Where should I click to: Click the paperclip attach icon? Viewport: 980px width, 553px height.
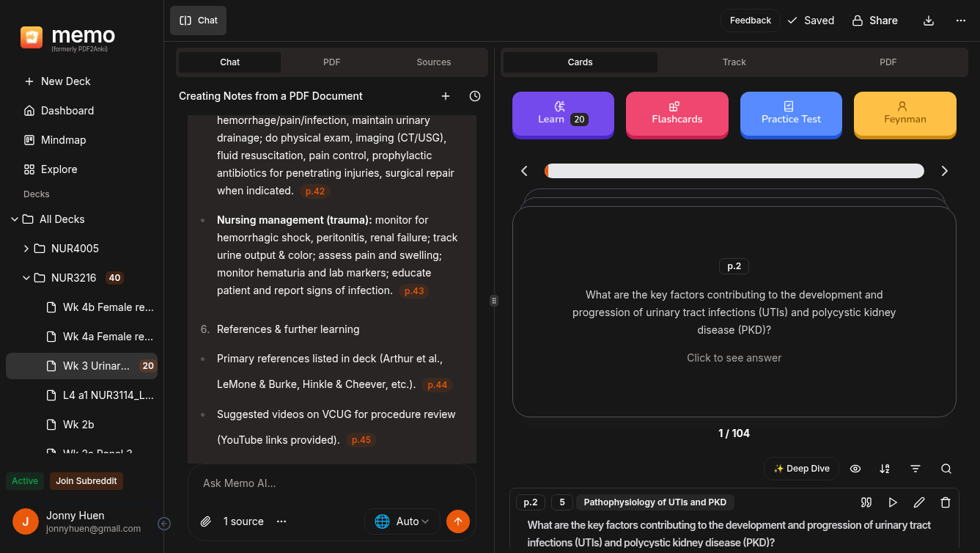pos(206,521)
